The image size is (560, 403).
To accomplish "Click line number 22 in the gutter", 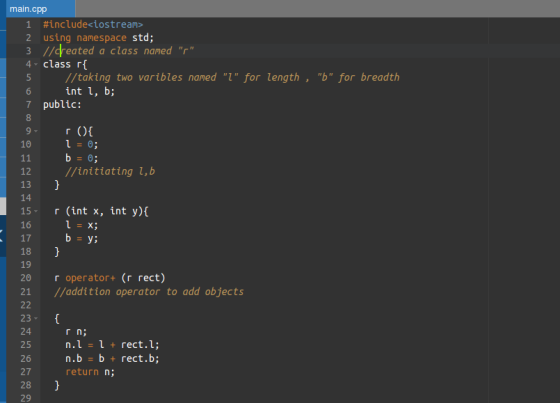I will [x=26, y=305].
